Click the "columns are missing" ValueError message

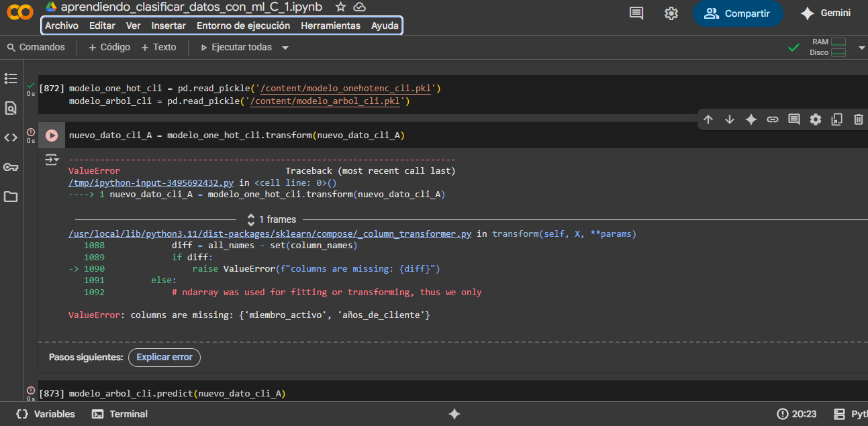(x=249, y=315)
